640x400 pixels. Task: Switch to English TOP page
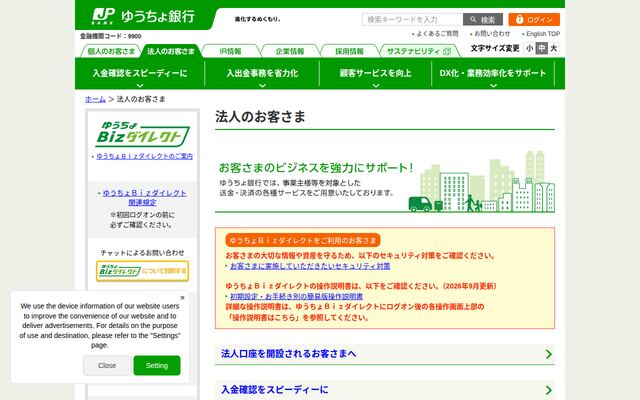(x=542, y=34)
